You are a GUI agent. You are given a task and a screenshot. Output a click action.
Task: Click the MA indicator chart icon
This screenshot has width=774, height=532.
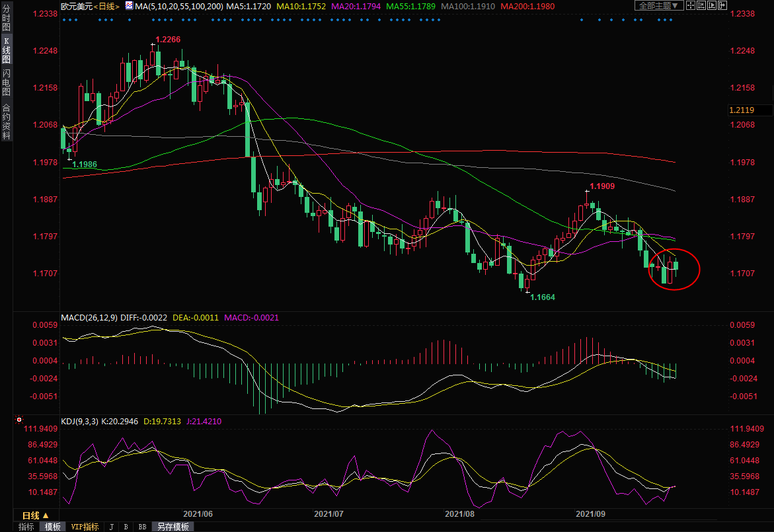(x=129, y=5)
